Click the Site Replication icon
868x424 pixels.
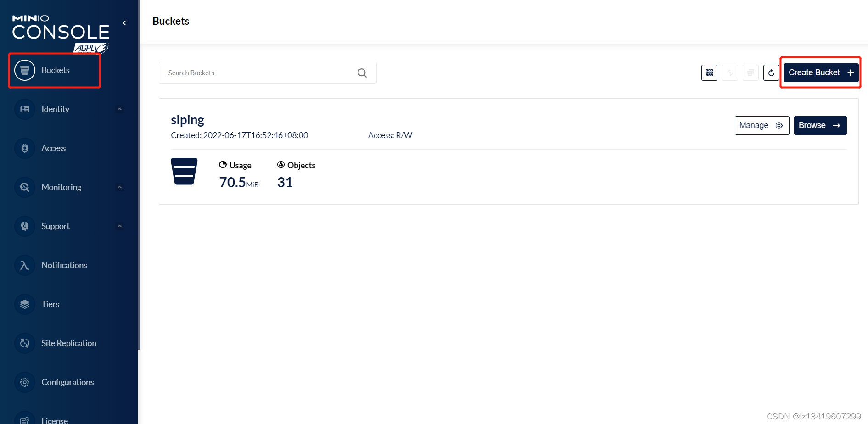pyautogui.click(x=25, y=343)
